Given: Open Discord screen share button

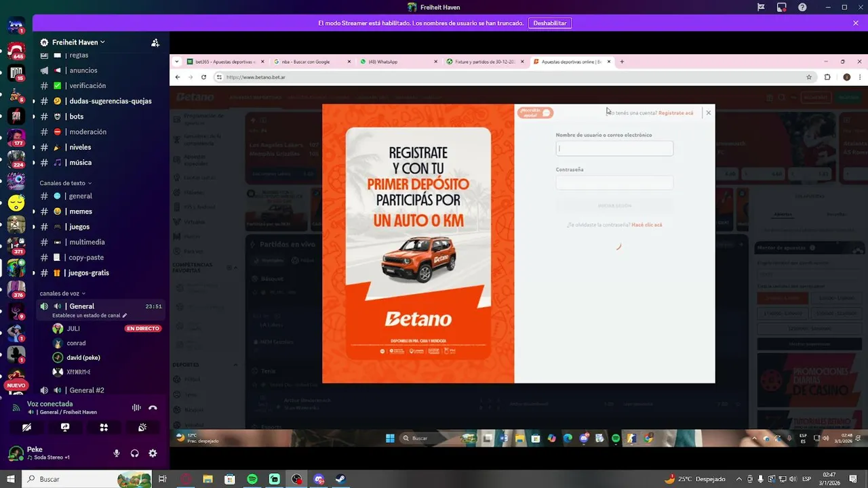Looking at the screenshot, I should tap(65, 428).
